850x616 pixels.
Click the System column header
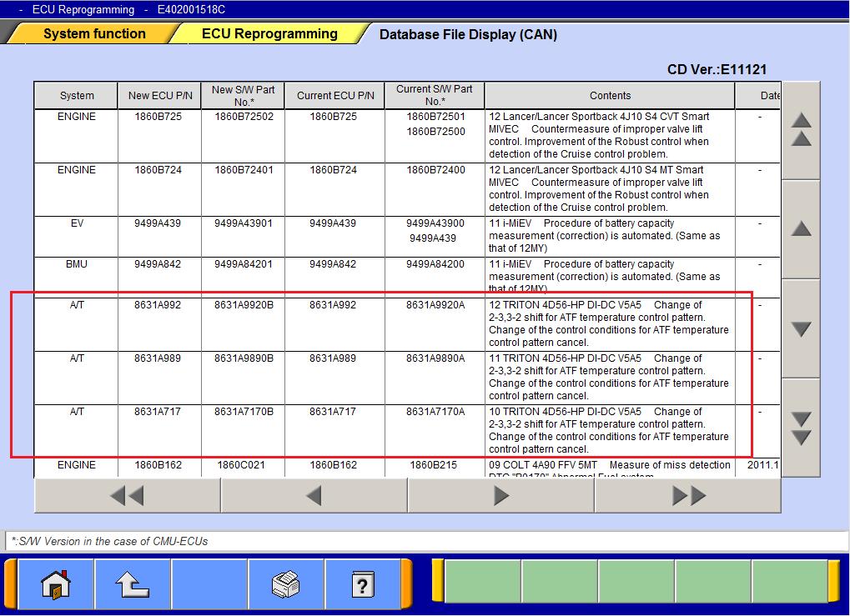[x=77, y=96]
